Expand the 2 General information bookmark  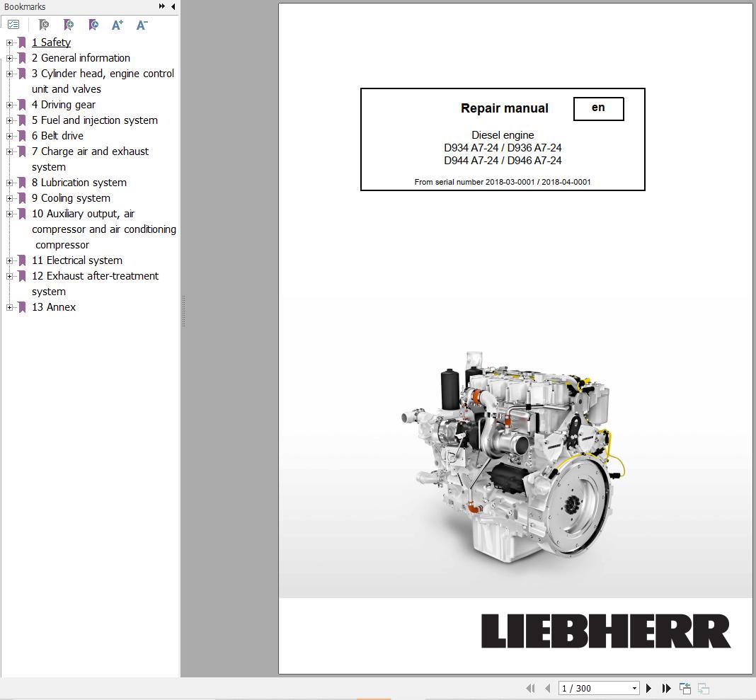[9, 58]
